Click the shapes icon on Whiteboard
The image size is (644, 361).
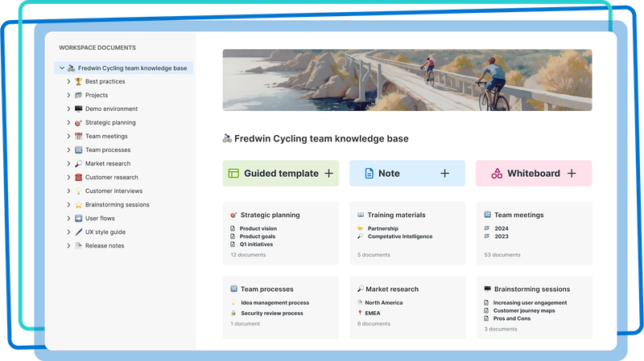[x=497, y=174]
